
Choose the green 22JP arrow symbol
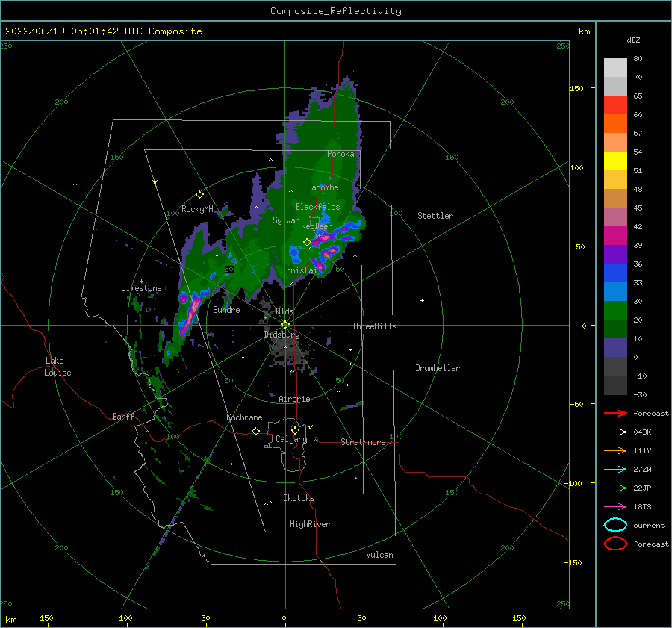[x=615, y=488]
